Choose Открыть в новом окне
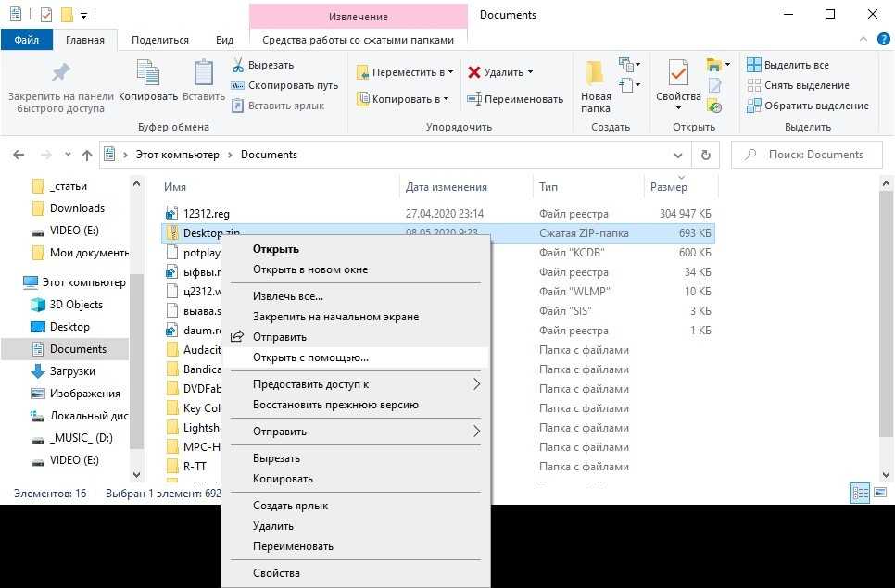 tap(355, 269)
